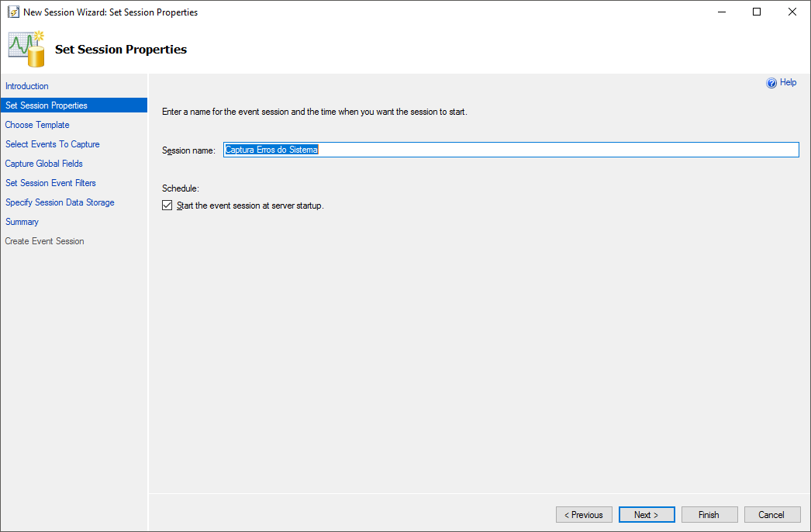
Task: Select Set Session Properties in sidebar
Action: pyautogui.click(x=47, y=105)
